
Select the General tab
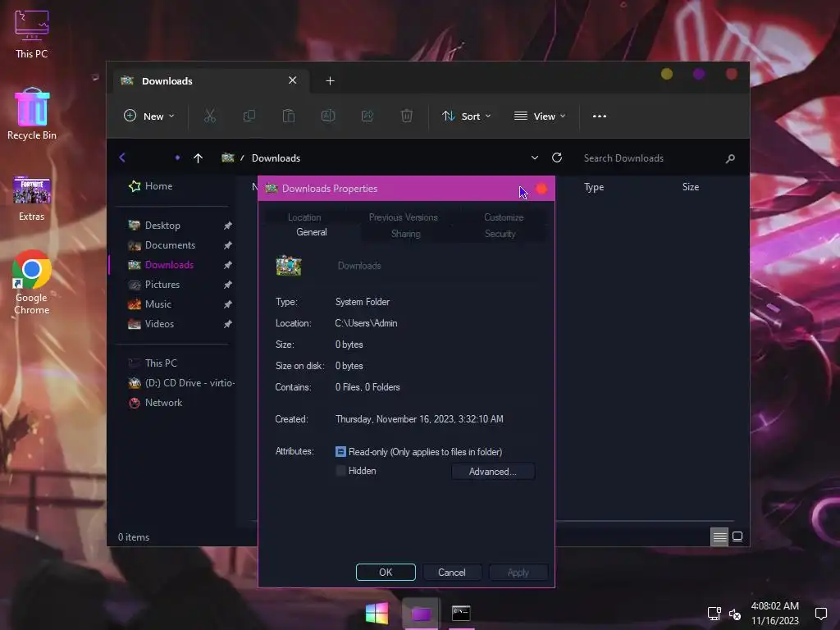[312, 232]
